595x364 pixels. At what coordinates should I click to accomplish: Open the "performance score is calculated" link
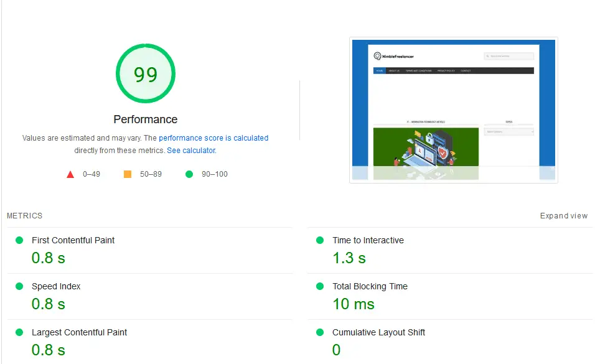pyautogui.click(x=213, y=138)
